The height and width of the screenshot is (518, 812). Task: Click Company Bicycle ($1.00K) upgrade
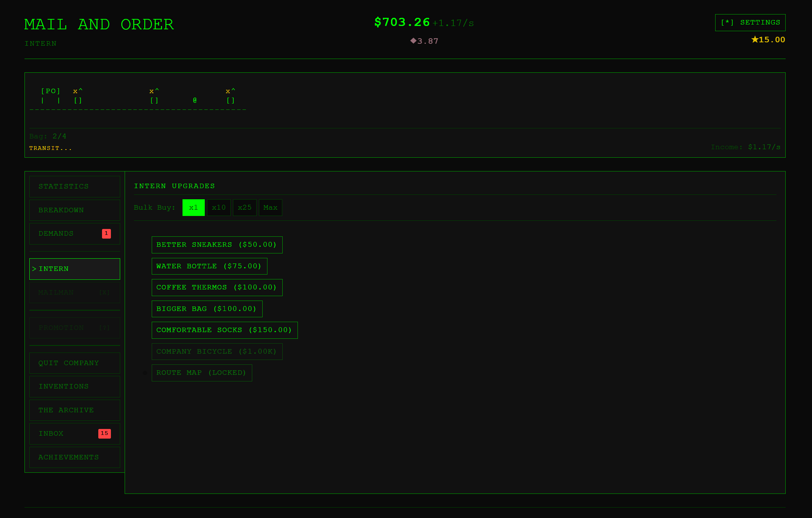coord(217,351)
